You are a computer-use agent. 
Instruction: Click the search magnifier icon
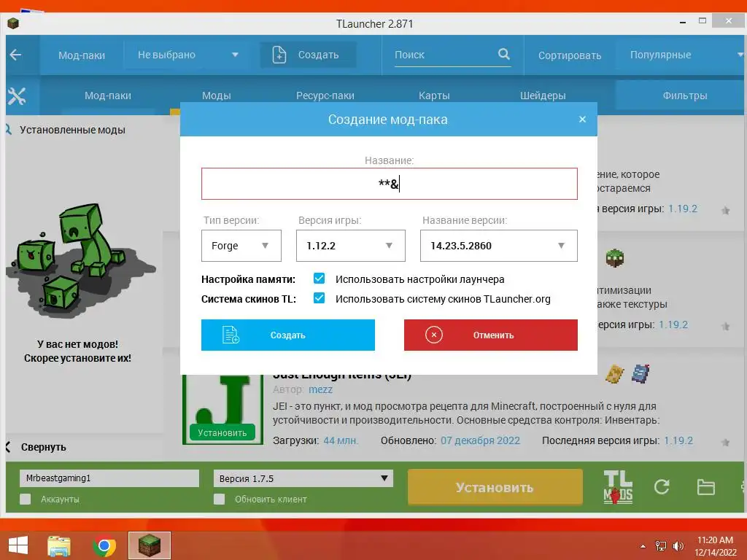[x=503, y=54]
